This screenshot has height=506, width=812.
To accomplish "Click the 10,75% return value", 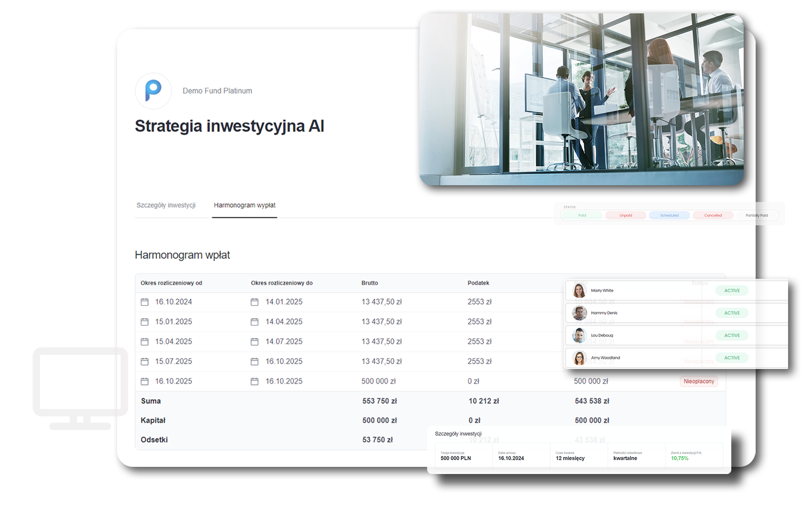I will (x=680, y=458).
